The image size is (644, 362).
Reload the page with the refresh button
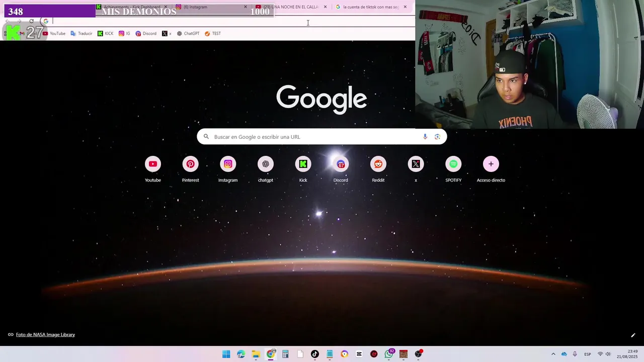point(31,21)
